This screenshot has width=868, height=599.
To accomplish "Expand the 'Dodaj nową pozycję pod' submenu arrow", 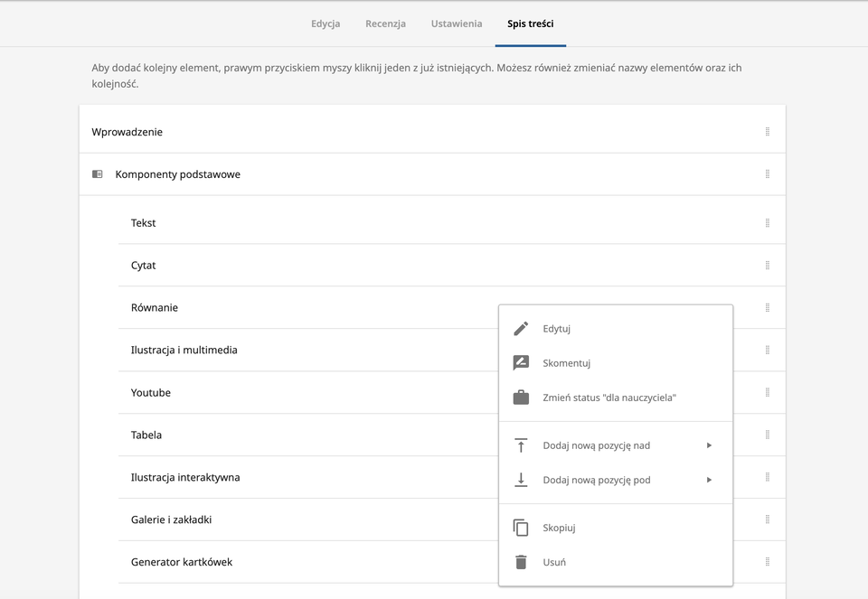I will point(709,480).
